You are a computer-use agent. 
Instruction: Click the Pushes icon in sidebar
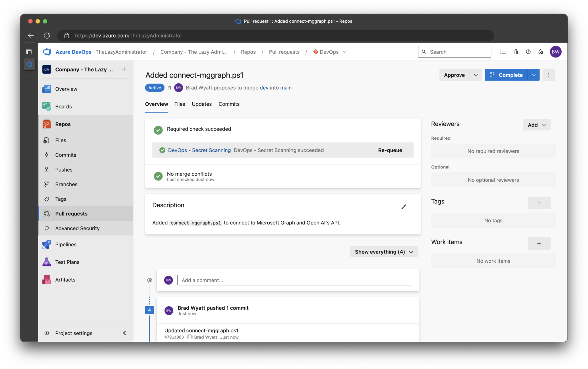click(x=47, y=170)
